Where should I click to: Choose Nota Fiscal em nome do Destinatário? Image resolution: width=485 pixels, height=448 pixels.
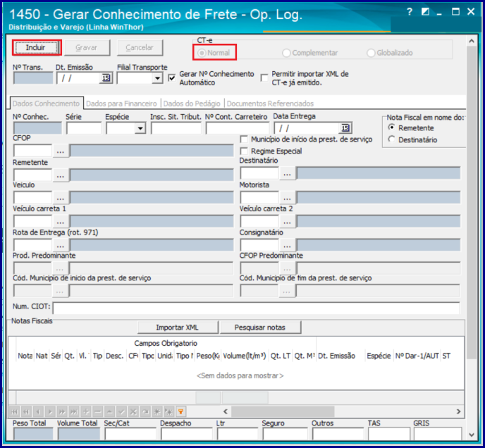[391, 139]
